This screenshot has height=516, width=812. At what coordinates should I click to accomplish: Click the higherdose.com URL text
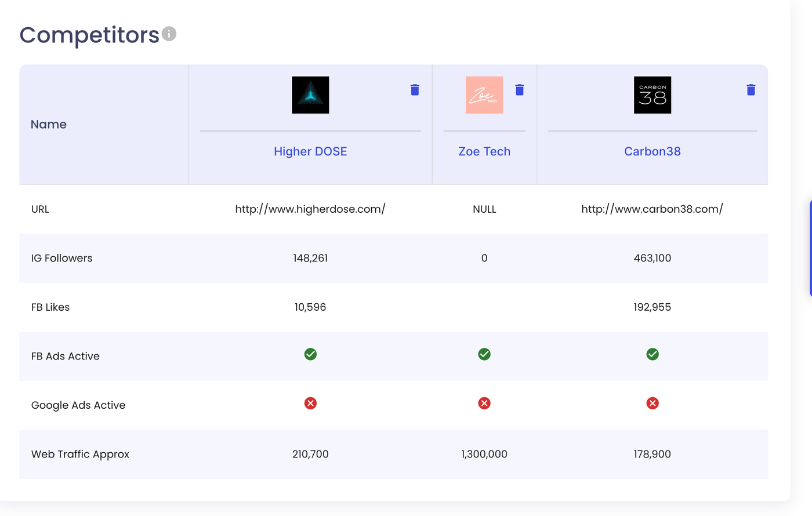pyautogui.click(x=310, y=209)
